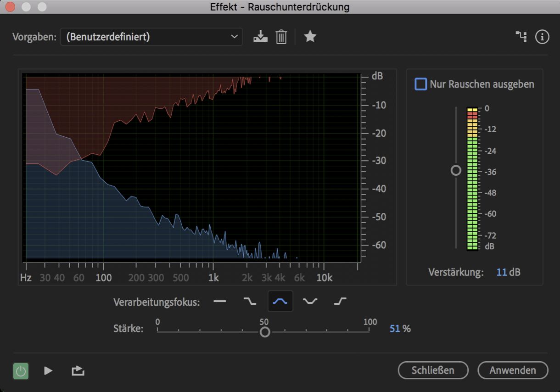Click the Verstärkung value 11 dB

click(x=508, y=272)
